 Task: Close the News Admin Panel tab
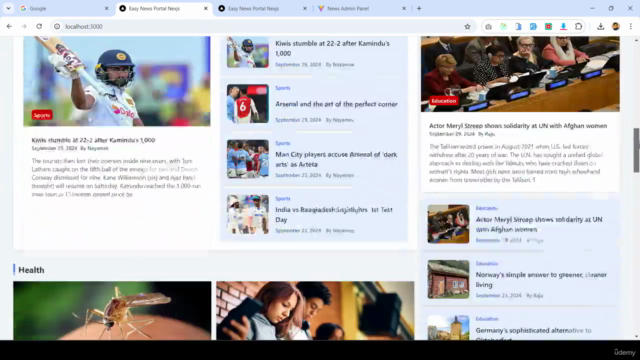(x=404, y=8)
